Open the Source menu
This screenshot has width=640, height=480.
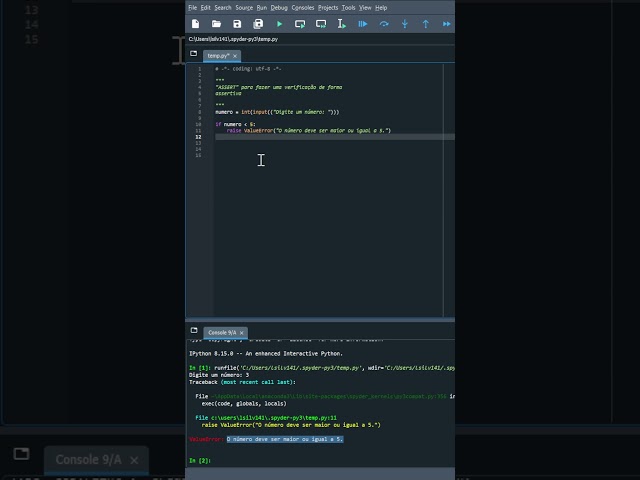(x=244, y=8)
